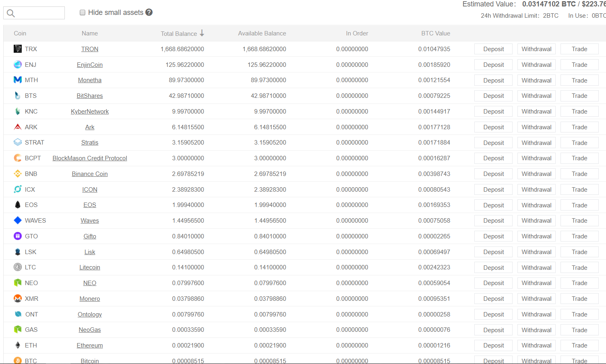Click the LSK Lisk logo icon
Image resolution: width=606 pixels, height=364 pixels.
point(18,252)
